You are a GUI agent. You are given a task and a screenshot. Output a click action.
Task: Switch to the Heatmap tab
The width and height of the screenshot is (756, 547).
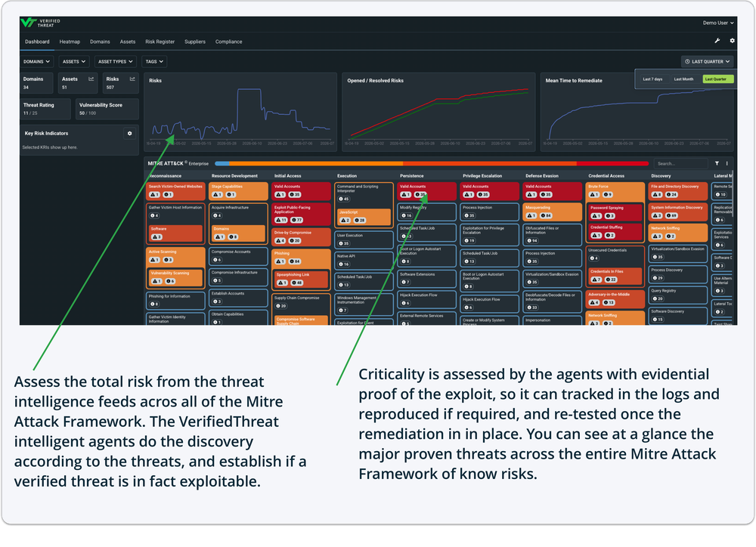click(x=70, y=42)
